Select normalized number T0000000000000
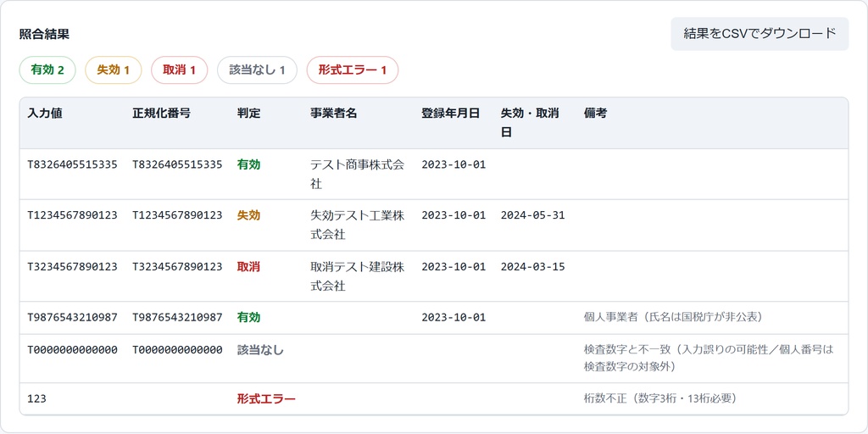 point(178,350)
